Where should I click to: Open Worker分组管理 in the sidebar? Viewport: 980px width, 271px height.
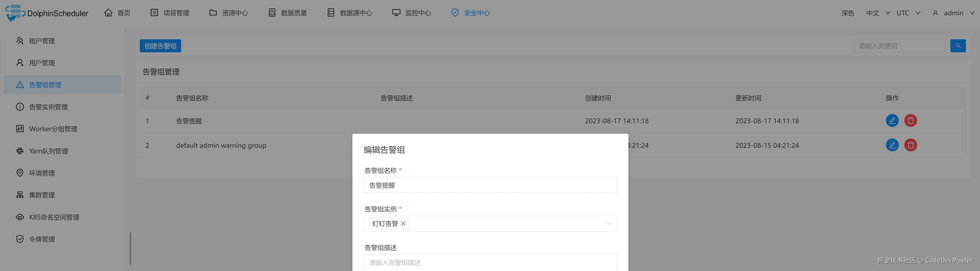pyautogui.click(x=53, y=129)
